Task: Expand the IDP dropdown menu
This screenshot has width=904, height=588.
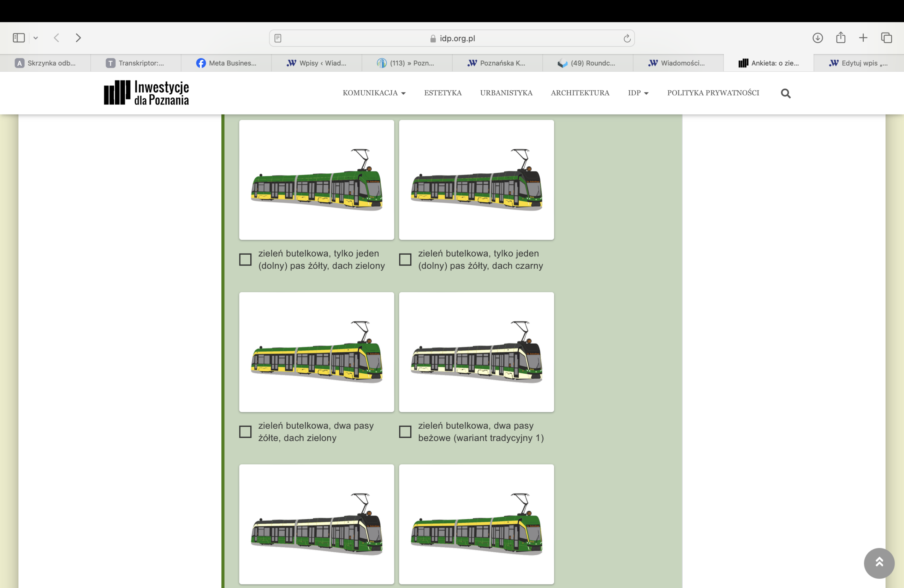Action: tap(638, 93)
